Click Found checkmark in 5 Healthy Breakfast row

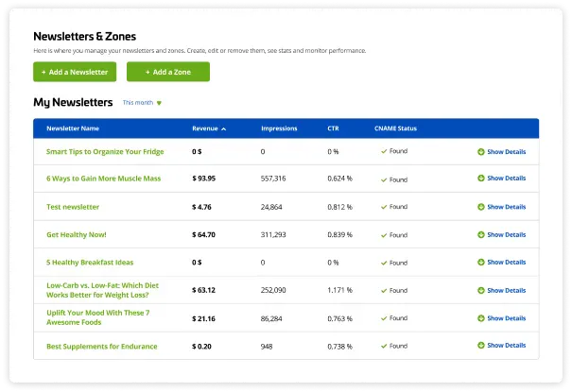click(x=384, y=263)
